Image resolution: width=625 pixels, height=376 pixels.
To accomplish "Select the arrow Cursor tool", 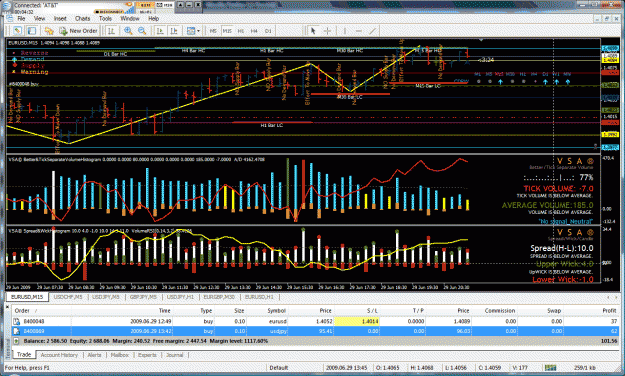I will (x=313, y=31).
